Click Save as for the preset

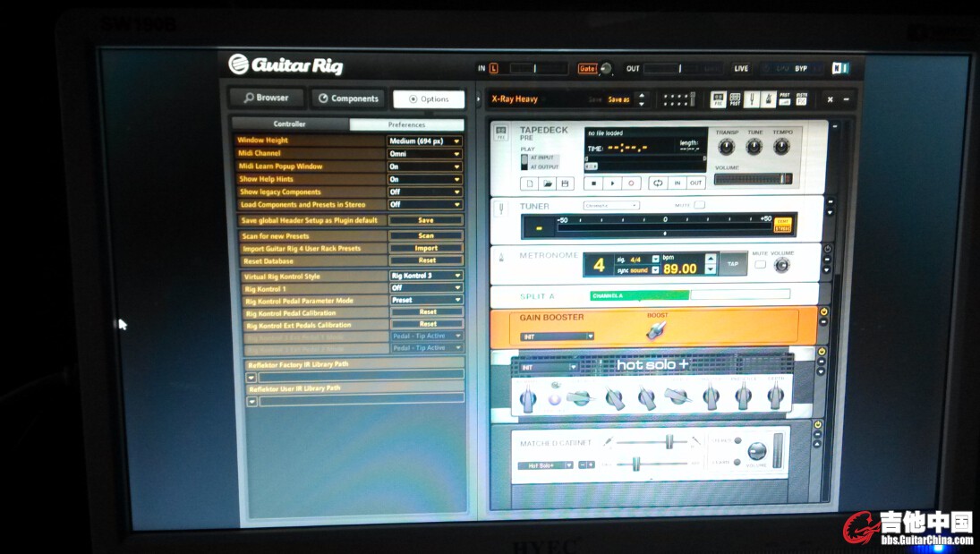(x=618, y=99)
